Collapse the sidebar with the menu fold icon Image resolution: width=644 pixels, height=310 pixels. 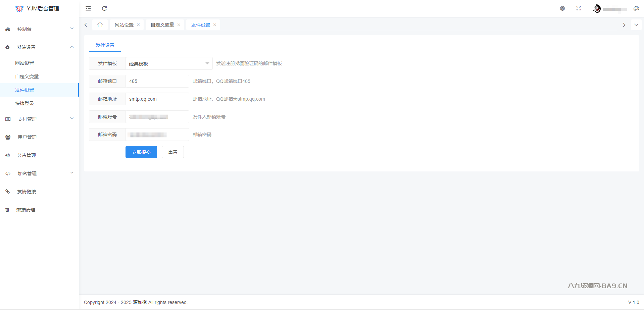pos(88,8)
